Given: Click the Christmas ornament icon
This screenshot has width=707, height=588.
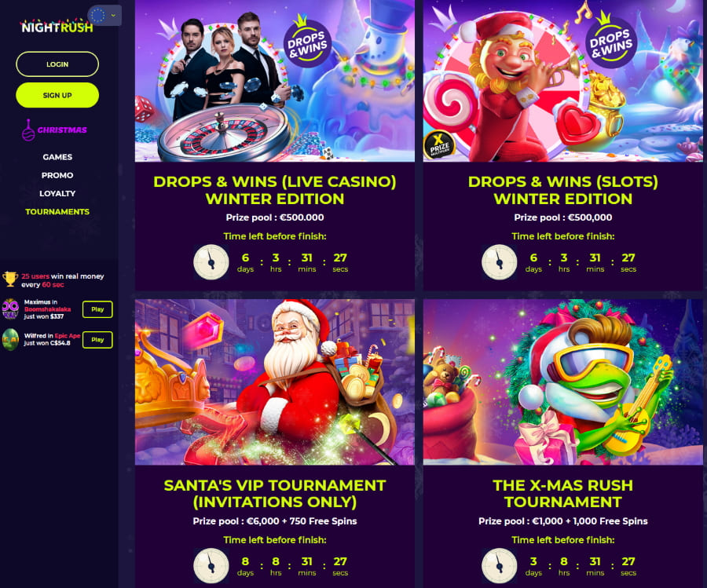Looking at the screenshot, I should pos(28,130).
